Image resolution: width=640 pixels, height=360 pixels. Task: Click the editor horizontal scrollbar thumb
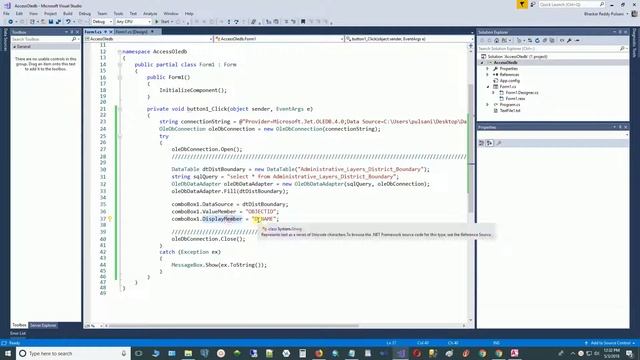(234, 326)
